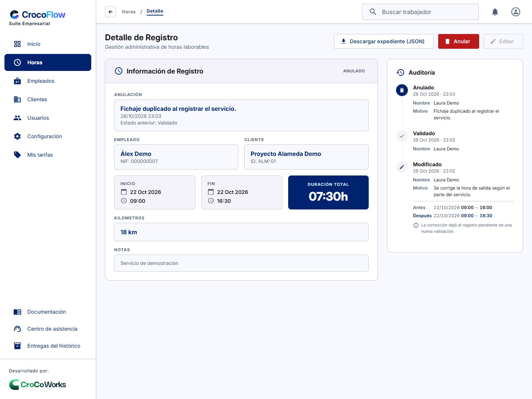This screenshot has height=399, width=532.
Task: Click the CroCoWorks developer logo
Action: pyautogui.click(x=37, y=385)
